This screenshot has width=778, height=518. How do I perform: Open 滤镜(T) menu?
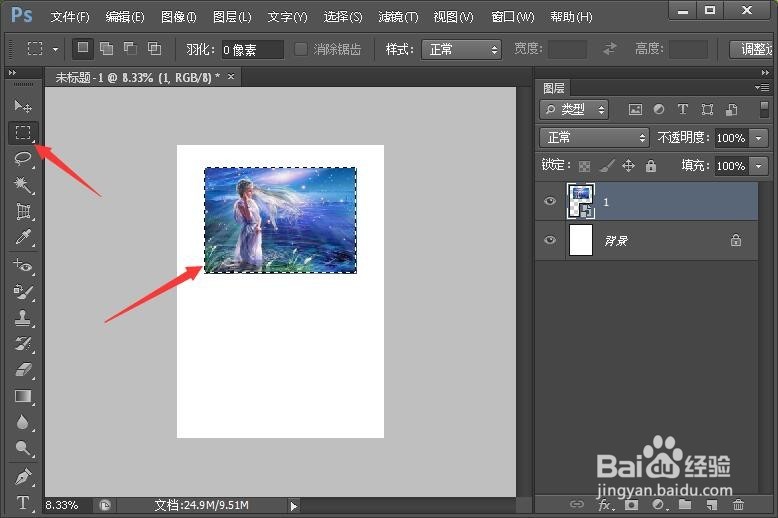tap(398, 17)
